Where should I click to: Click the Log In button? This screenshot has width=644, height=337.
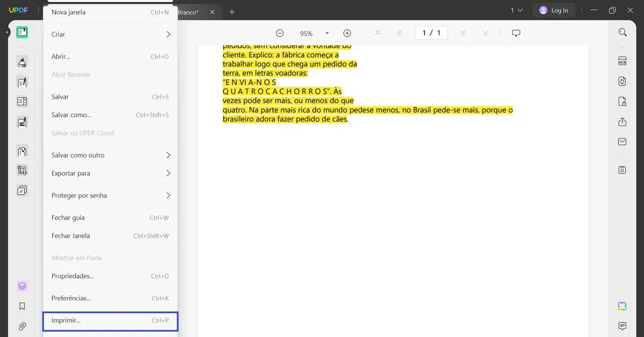553,10
